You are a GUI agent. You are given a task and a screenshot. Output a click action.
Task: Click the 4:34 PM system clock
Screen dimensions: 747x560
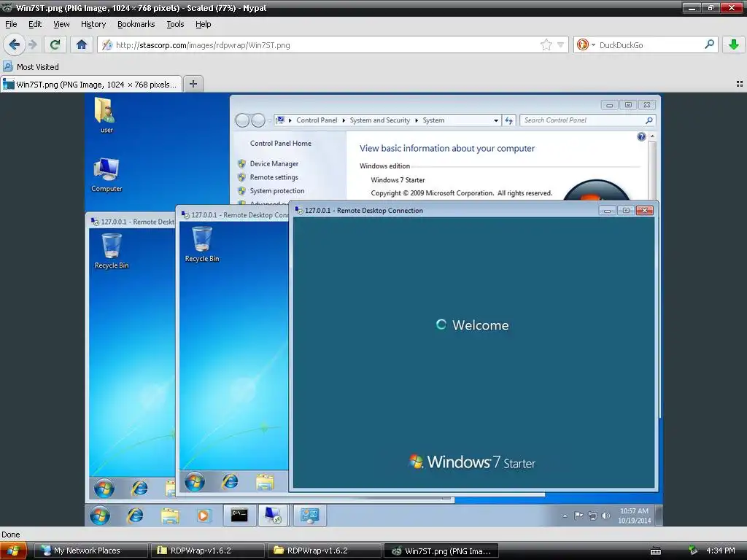(x=720, y=551)
